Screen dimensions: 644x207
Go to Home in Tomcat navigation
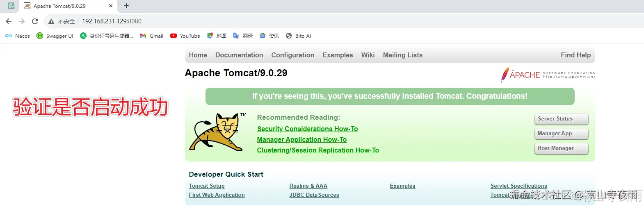click(198, 55)
